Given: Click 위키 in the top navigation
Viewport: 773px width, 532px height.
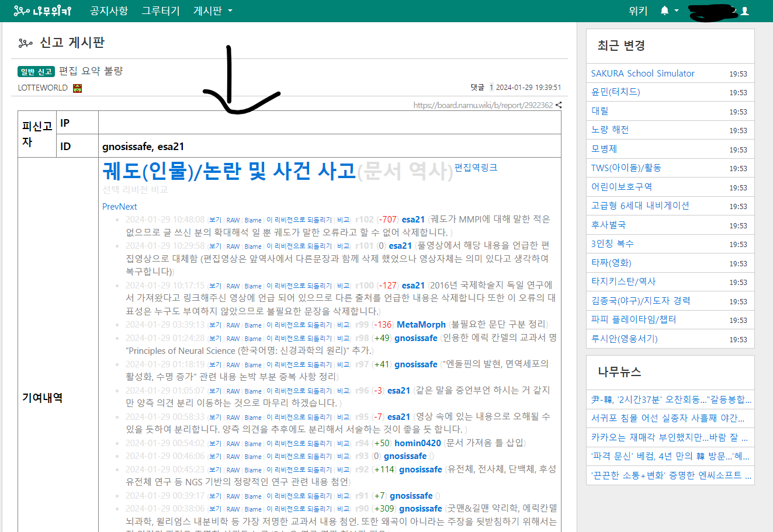Looking at the screenshot, I should [638, 11].
